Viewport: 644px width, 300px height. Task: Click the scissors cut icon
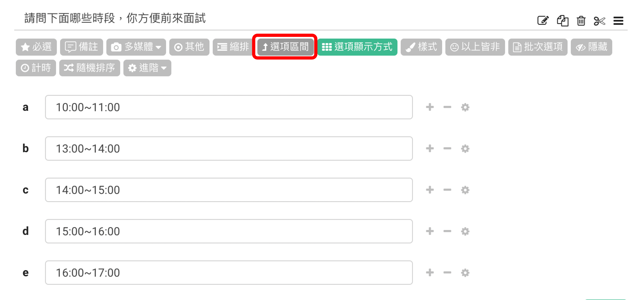click(x=600, y=21)
